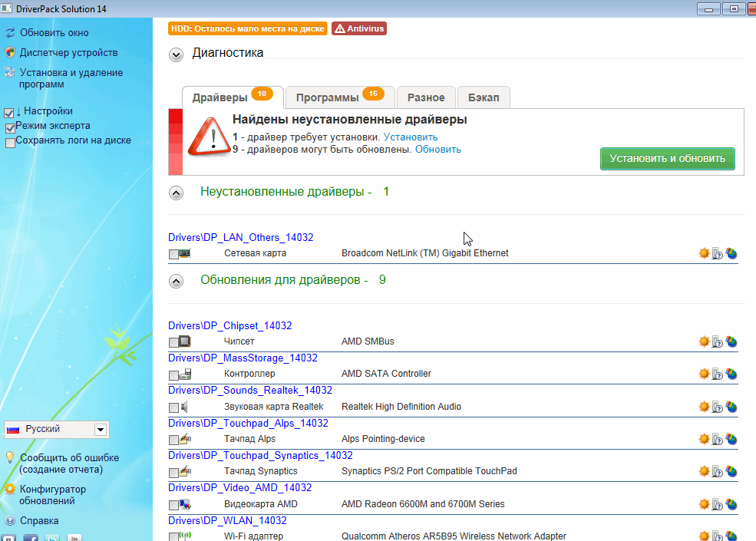This screenshot has height=541, width=756.
Task: Switch to the Драйверы tab
Action: coord(233,97)
